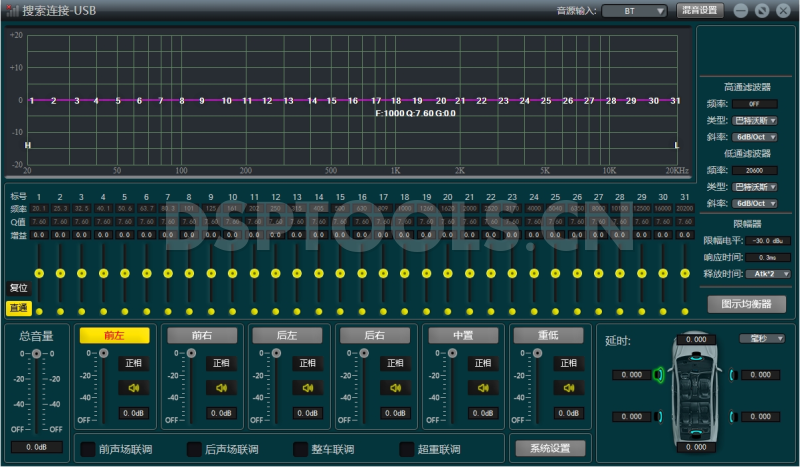The width and height of the screenshot is (800, 467).
Task: Switch to 图示均衡器 graphic equalizer
Action: click(x=746, y=304)
